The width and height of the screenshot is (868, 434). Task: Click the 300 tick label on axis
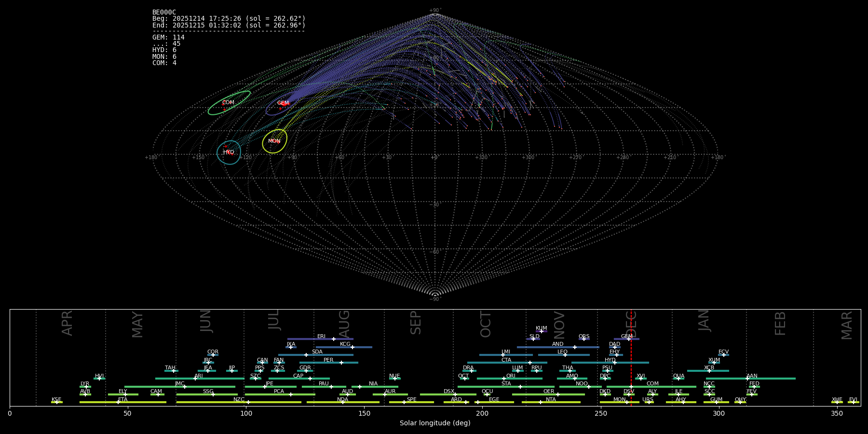point(719,413)
